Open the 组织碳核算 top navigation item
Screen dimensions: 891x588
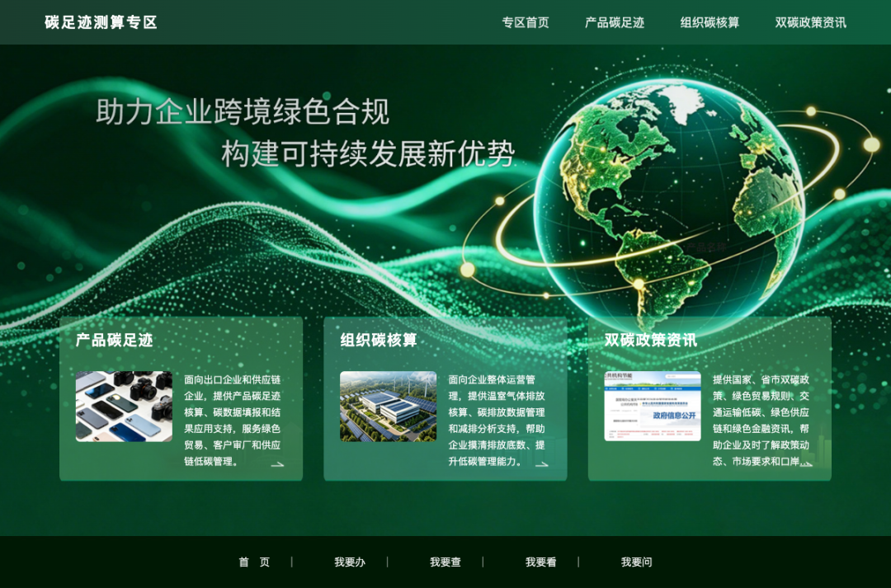click(x=709, y=23)
